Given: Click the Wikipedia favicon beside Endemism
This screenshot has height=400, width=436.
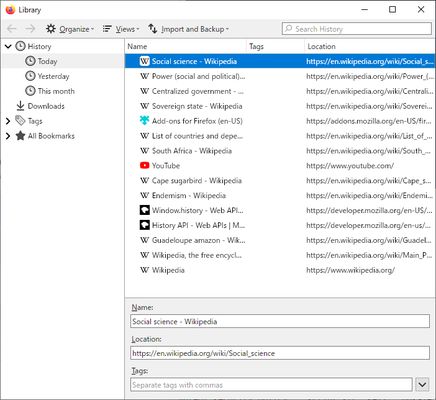Looking at the screenshot, I should click(144, 195).
